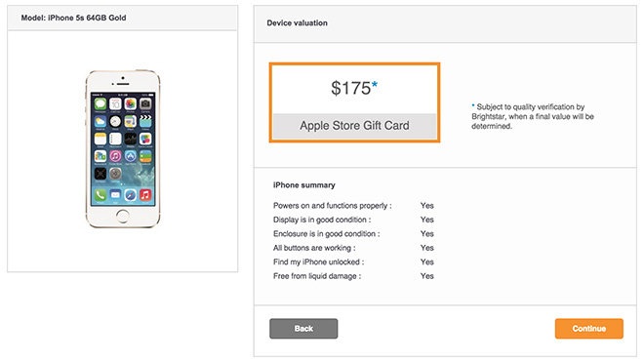Go back with the Back button

tap(303, 329)
